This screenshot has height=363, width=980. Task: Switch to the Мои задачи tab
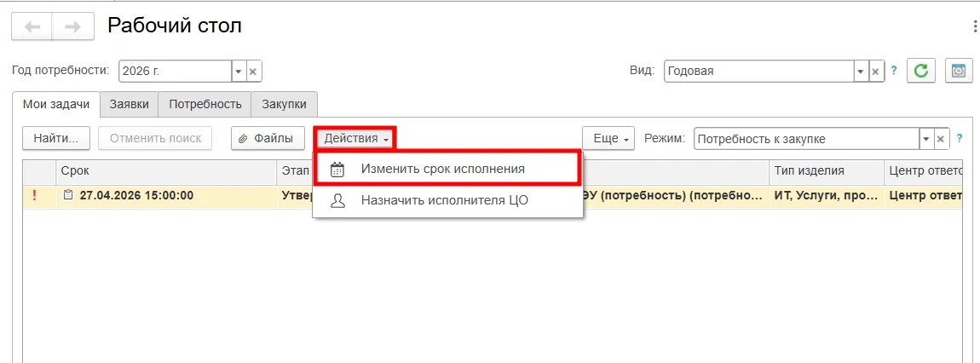pos(56,104)
